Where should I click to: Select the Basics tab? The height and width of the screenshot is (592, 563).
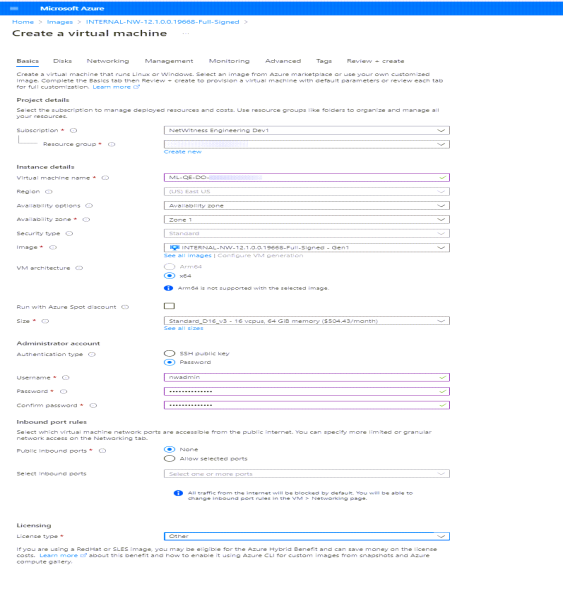pos(28,61)
